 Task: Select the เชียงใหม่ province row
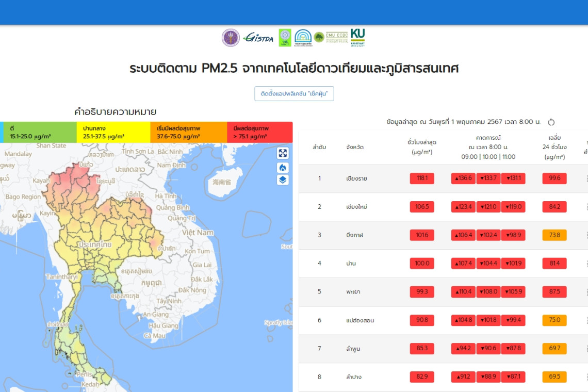(357, 207)
